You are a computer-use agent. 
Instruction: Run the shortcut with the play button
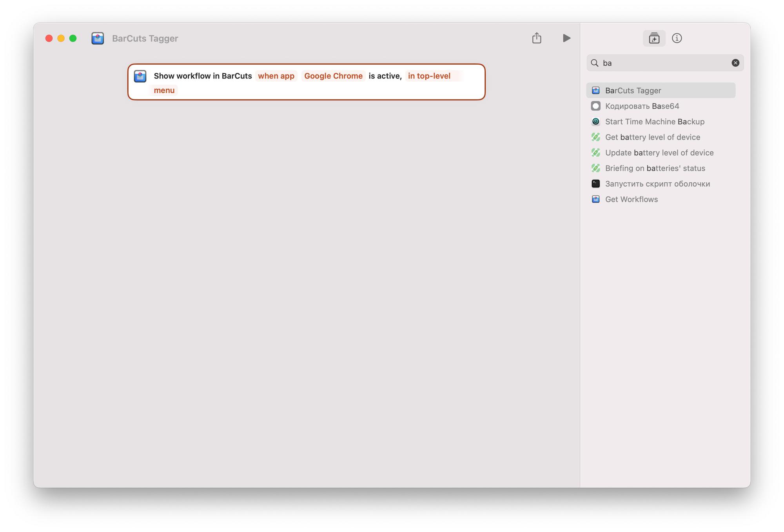point(566,38)
